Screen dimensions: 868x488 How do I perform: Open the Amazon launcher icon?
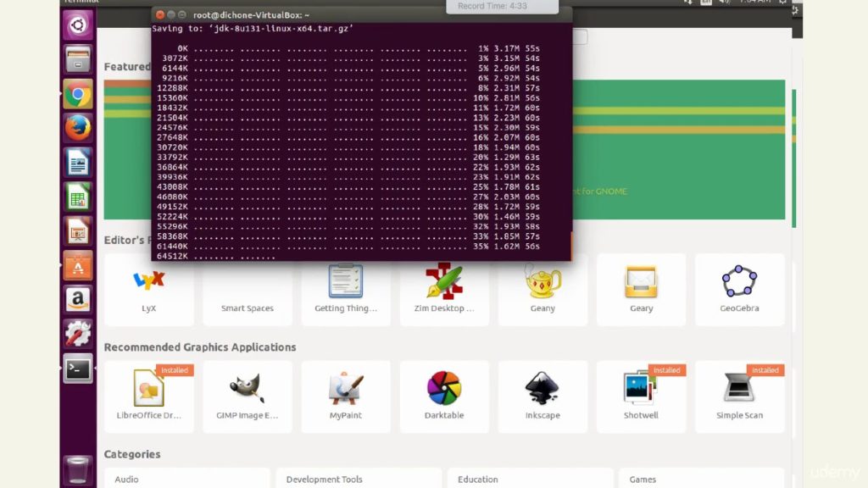77,300
